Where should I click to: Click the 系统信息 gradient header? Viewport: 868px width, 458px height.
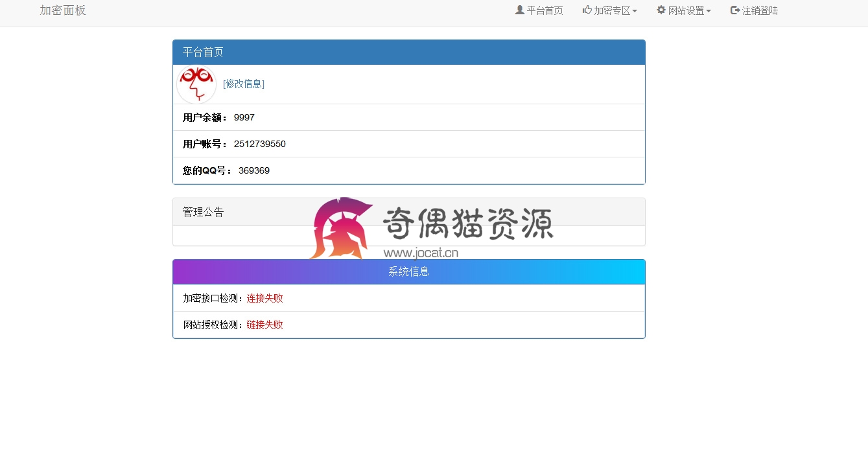click(409, 272)
